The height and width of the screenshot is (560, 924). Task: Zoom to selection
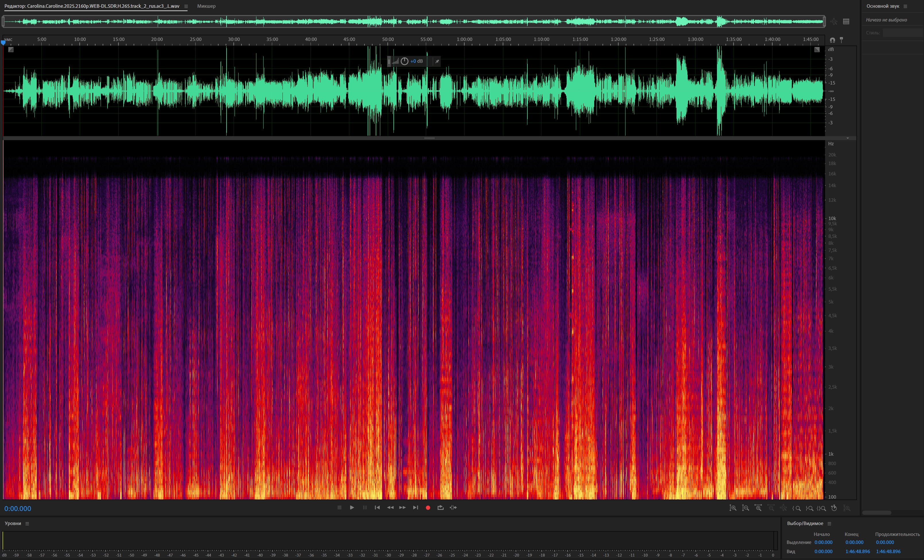click(x=822, y=508)
